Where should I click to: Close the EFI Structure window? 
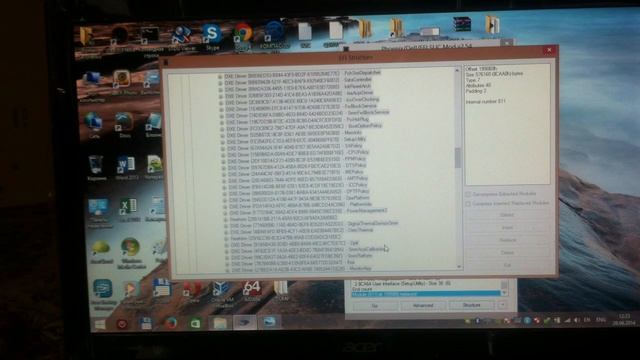pos(549,50)
